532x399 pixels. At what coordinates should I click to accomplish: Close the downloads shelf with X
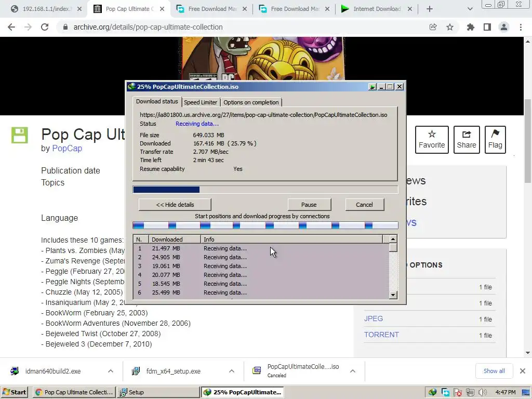pyautogui.click(x=523, y=371)
